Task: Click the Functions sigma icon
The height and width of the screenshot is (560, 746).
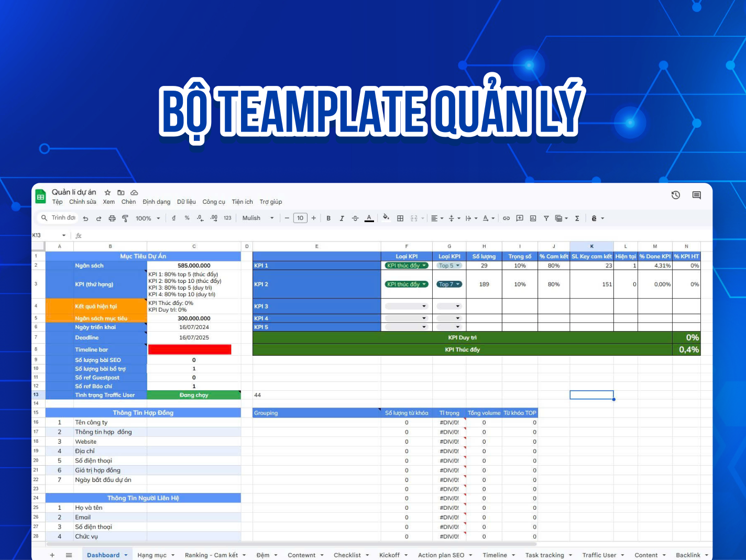Action: click(x=577, y=218)
